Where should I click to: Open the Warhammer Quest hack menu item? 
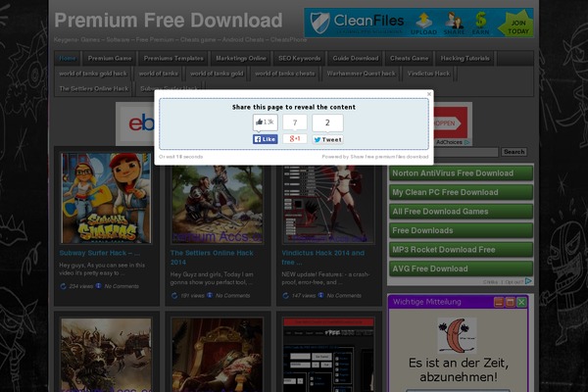(x=361, y=73)
